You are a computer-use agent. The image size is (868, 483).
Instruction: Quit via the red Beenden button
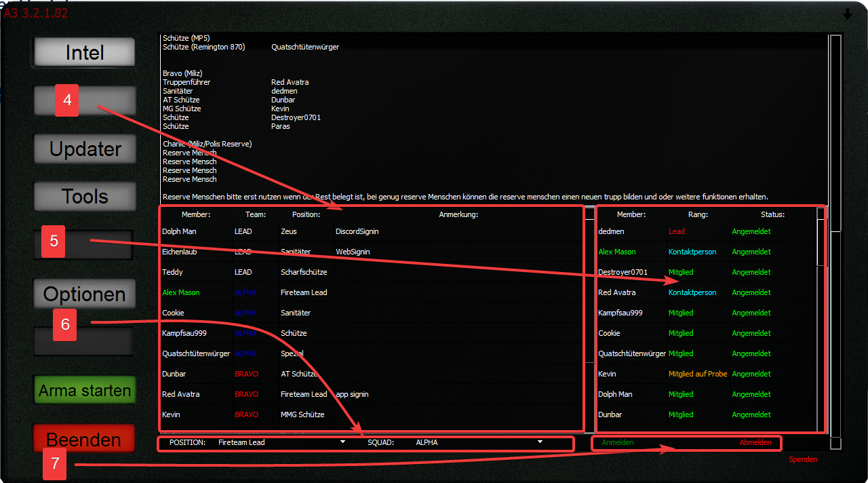83,440
